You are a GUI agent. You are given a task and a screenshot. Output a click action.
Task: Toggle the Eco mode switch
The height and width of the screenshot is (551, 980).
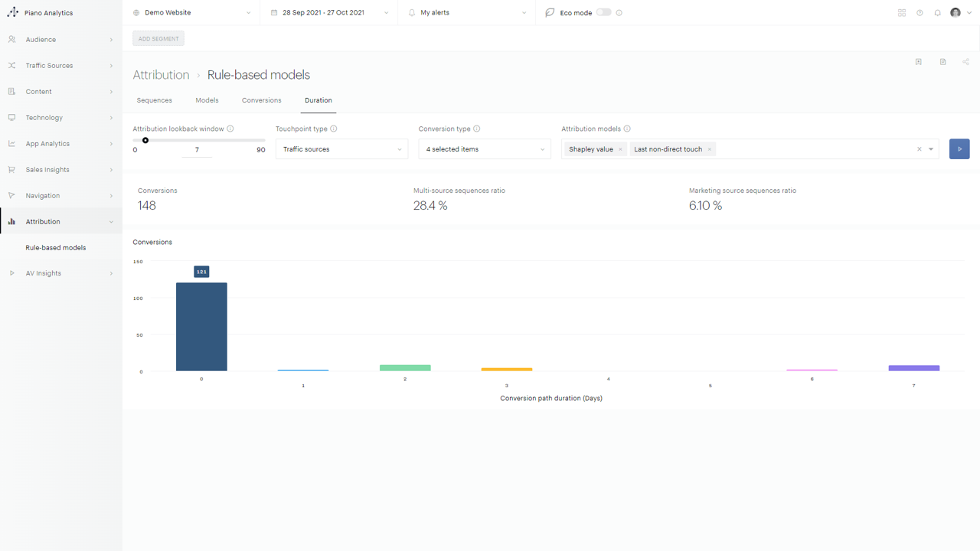tap(603, 12)
